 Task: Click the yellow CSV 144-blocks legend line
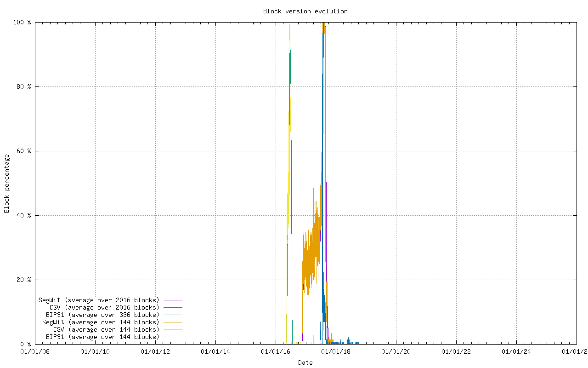(x=173, y=329)
